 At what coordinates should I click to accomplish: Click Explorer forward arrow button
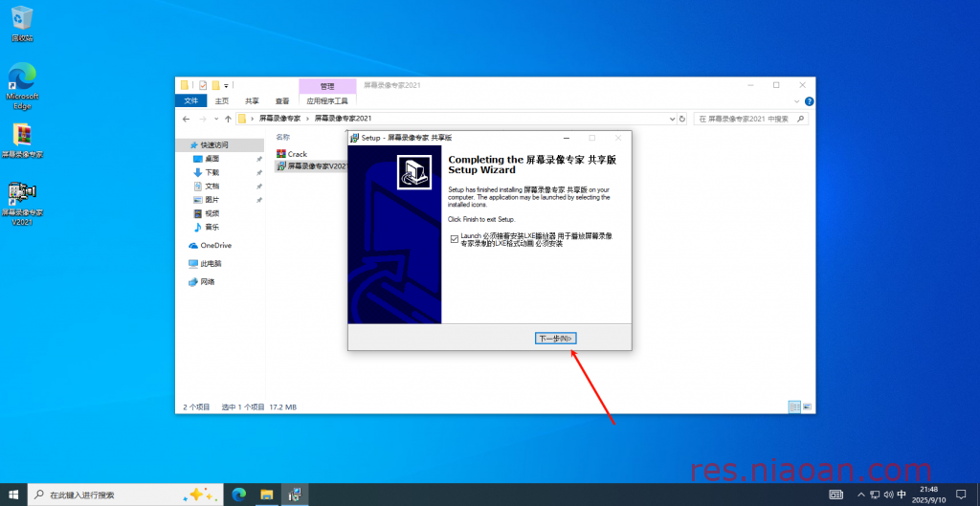pos(203,119)
